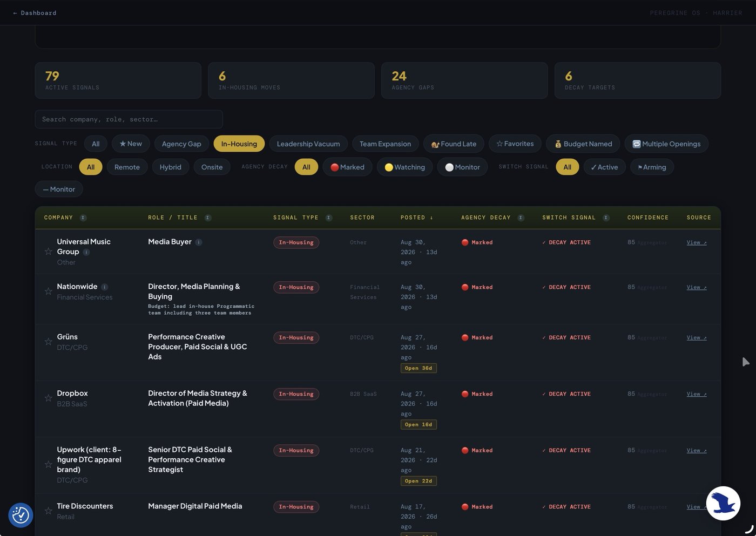
Task: Star the Upwork client row
Action: pos(48,464)
